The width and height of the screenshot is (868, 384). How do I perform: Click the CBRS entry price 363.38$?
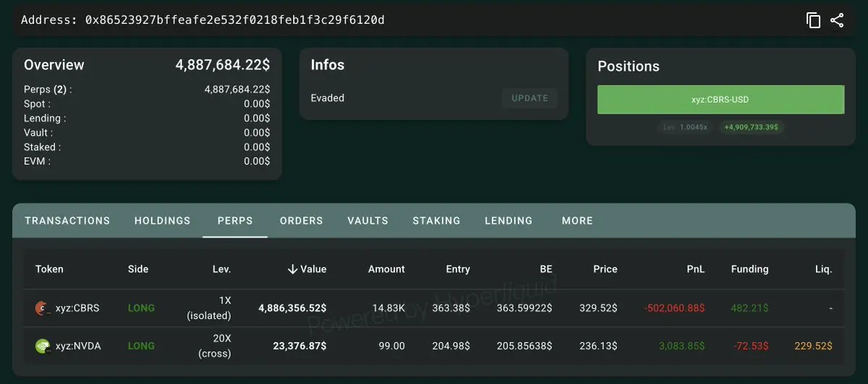[x=450, y=308]
